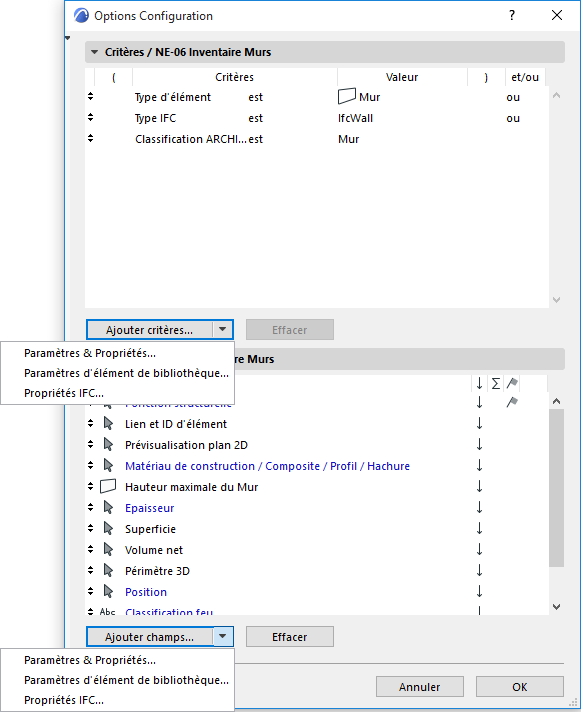Click reorder handle of Périmètre 3D row

[90, 570]
